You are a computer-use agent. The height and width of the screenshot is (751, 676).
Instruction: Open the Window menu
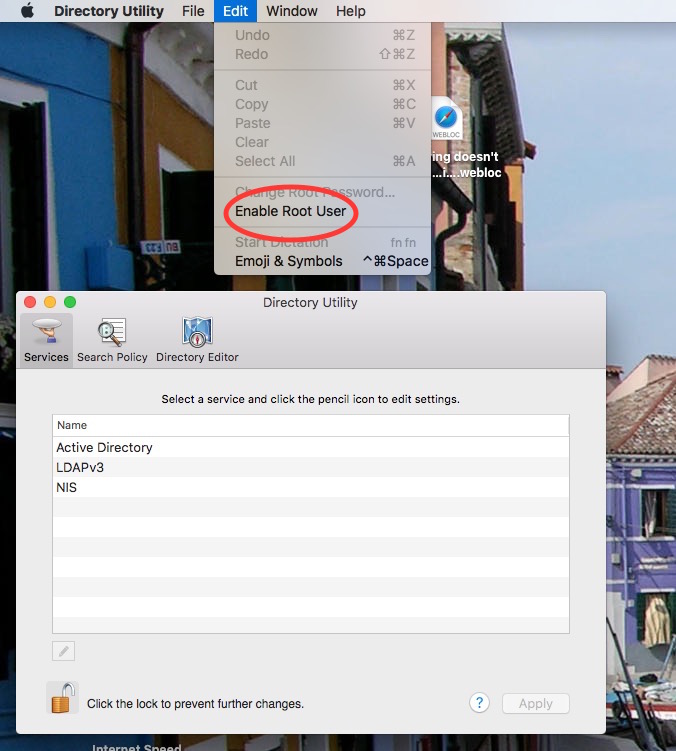click(x=292, y=11)
